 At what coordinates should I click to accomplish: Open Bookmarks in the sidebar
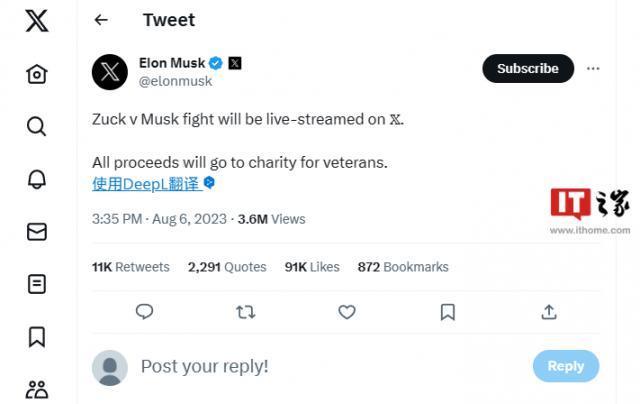click(x=37, y=337)
